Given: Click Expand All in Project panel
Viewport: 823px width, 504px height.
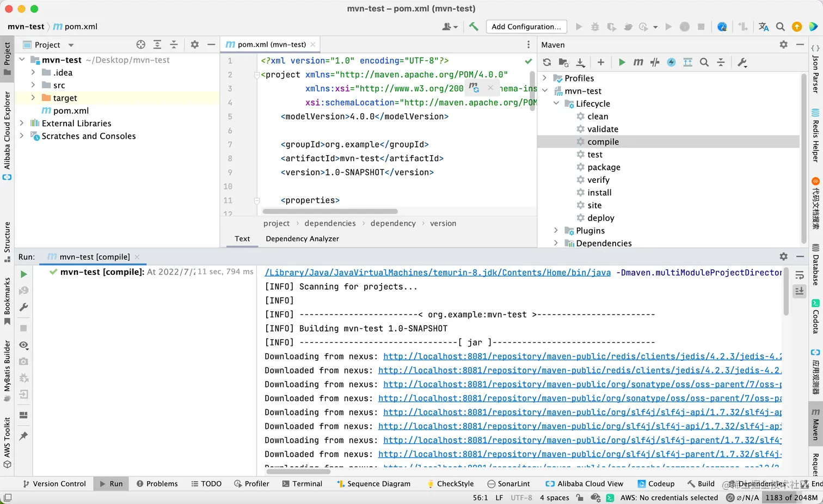Looking at the screenshot, I should (x=157, y=45).
